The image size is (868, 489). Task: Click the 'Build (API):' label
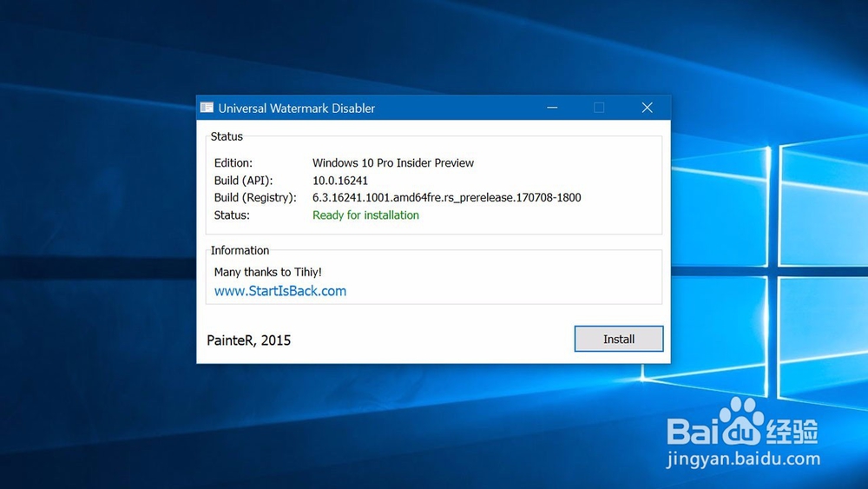pyautogui.click(x=244, y=181)
